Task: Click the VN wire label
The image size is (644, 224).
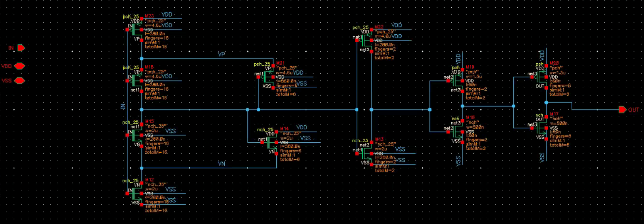Action: coord(222,164)
